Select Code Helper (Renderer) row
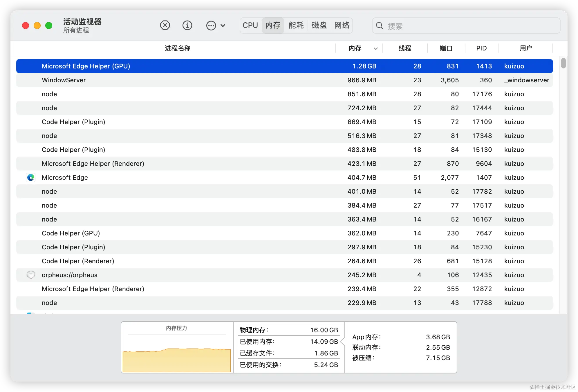The height and width of the screenshot is (392, 578). (x=285, y=261)
